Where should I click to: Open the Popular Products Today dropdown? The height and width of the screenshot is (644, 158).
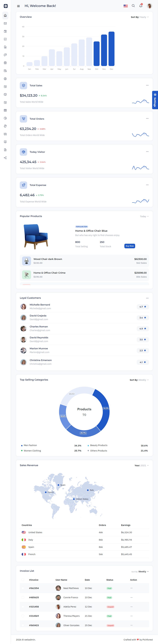144,217
